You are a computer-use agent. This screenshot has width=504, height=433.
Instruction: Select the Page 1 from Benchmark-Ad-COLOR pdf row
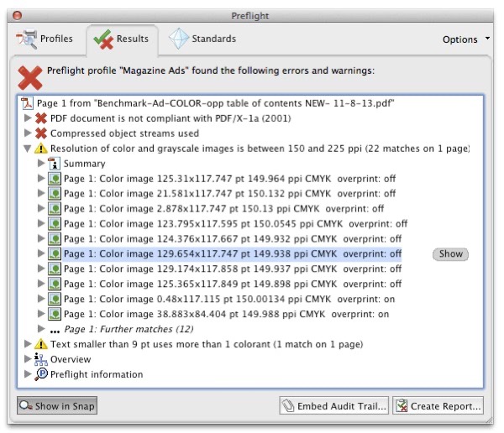[215, 103]
